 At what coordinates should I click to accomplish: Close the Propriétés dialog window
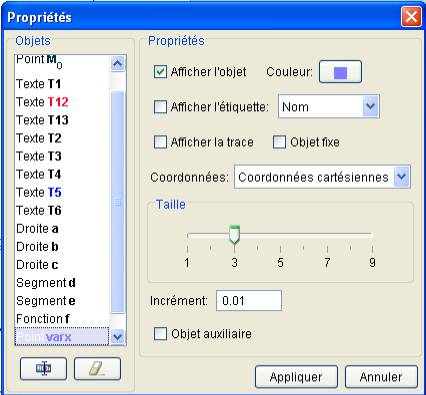tap(411, 16)
